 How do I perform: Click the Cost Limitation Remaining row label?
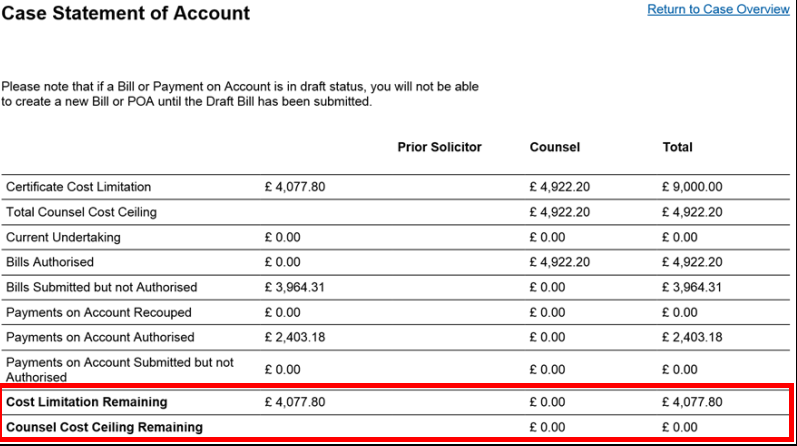point(87,402)
